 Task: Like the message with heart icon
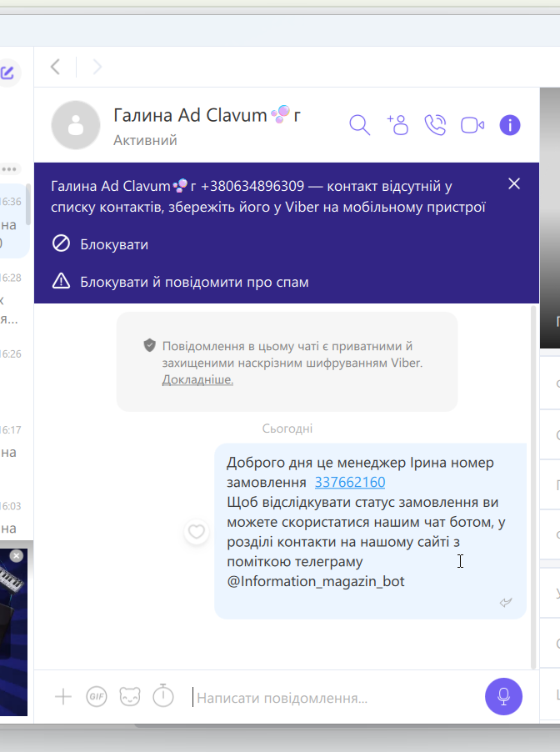[196, 531]
